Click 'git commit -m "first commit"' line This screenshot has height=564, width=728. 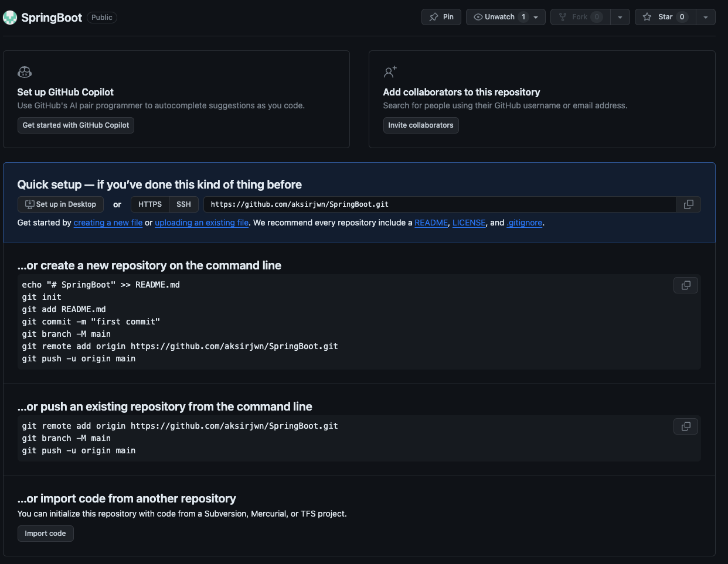pos(91,322)
